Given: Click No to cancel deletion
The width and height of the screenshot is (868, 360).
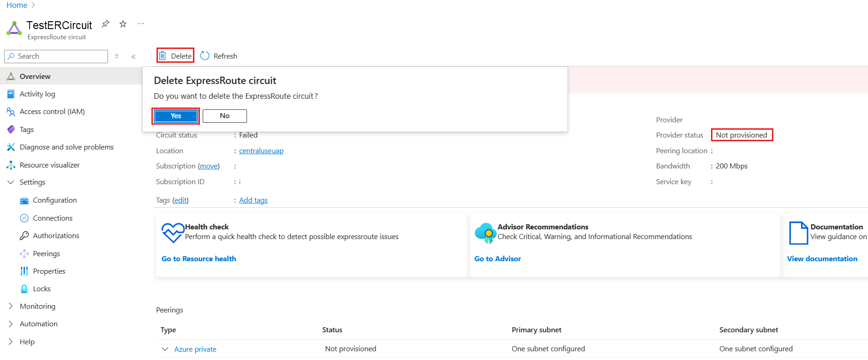Looking at the screenshot, I should 224,116.
